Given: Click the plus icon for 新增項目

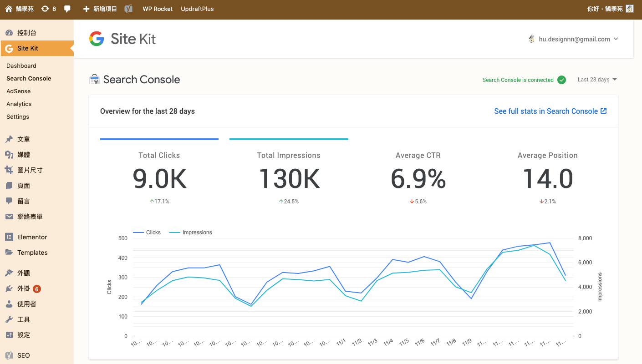Looking at the screenshot, I should point(86,9).
